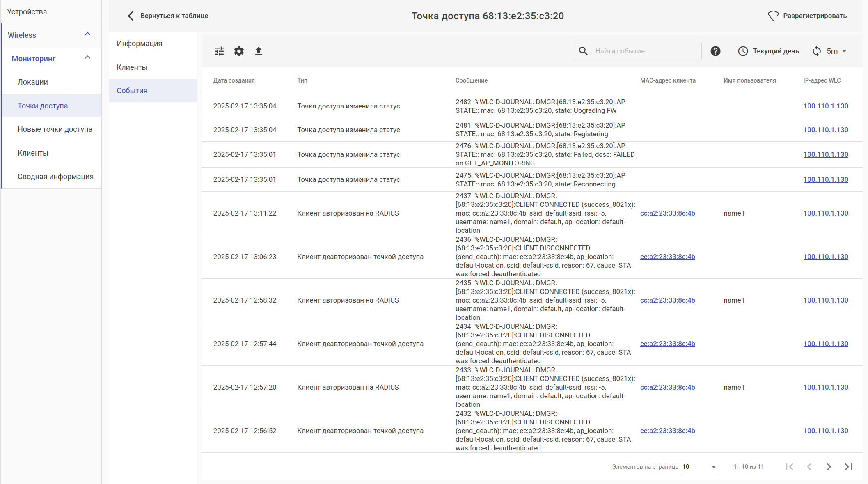Click the upload export arrow icon
Screen dimensions: 868x484
pos(259,51)
